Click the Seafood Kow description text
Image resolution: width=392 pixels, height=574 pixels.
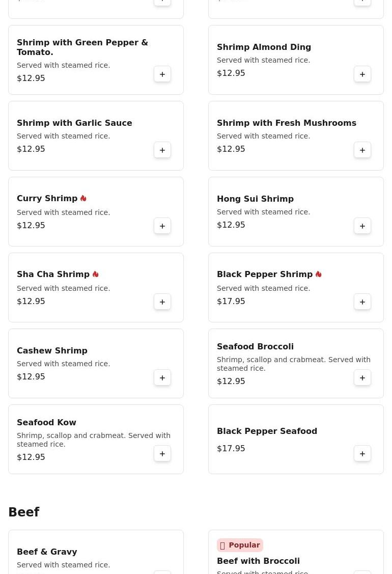click(x=94, y=440)
